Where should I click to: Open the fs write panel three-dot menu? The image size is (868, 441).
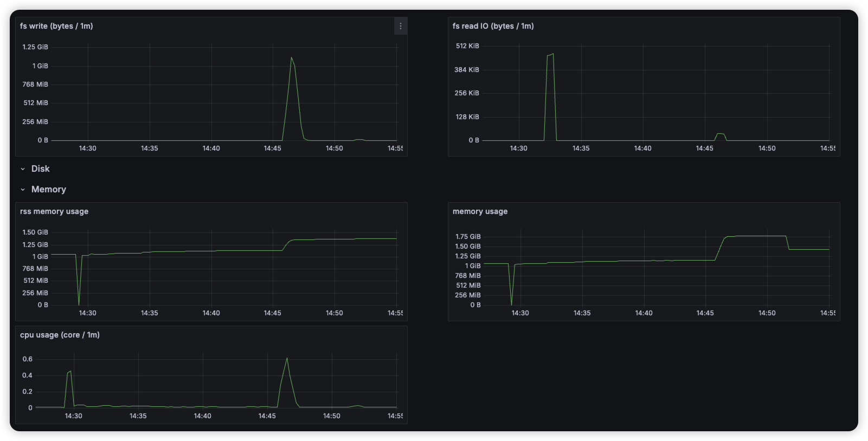tap(400, 26)
